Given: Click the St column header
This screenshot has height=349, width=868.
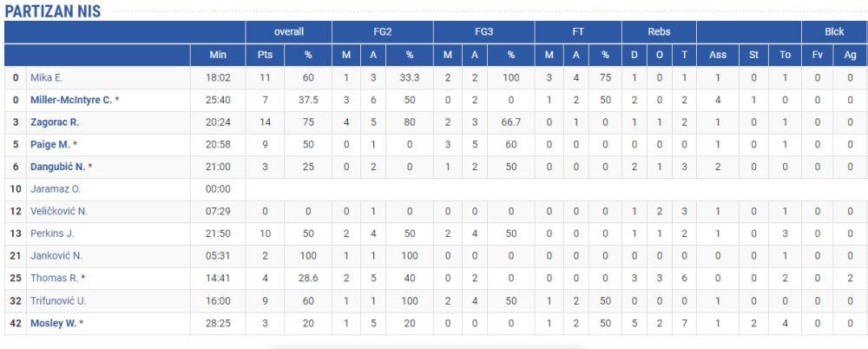Looking at the screenshot, I should point(753,55).
